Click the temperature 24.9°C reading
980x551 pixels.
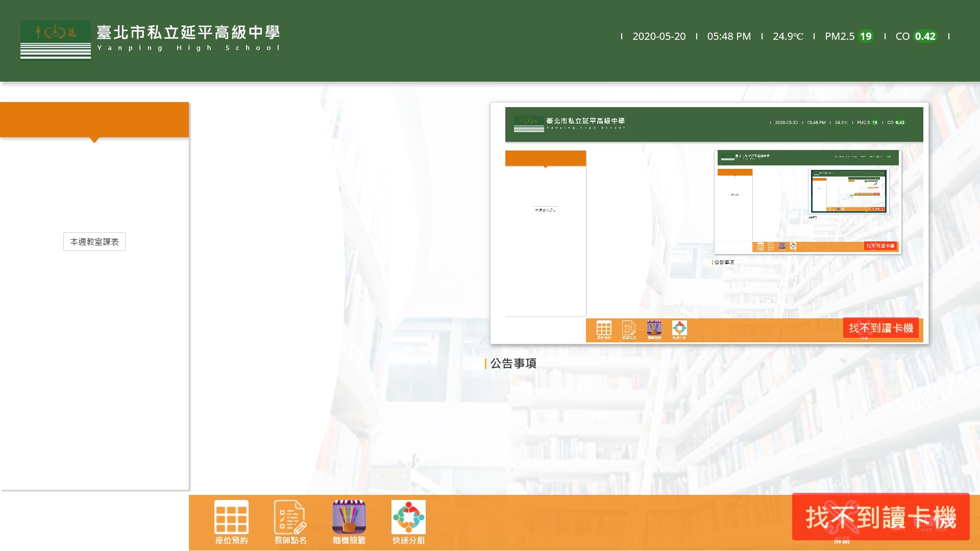788,36
